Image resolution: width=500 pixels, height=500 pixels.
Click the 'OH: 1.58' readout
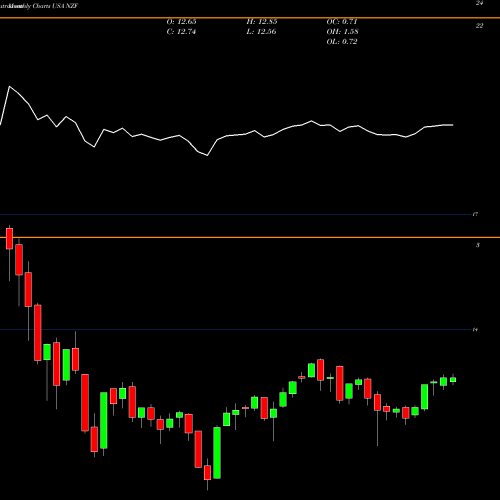tap(342, 32)
